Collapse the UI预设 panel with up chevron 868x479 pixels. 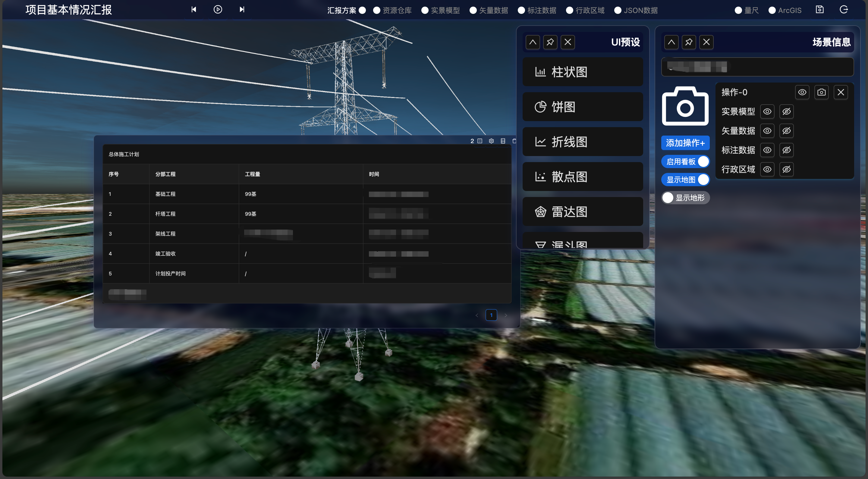point(533,42)
